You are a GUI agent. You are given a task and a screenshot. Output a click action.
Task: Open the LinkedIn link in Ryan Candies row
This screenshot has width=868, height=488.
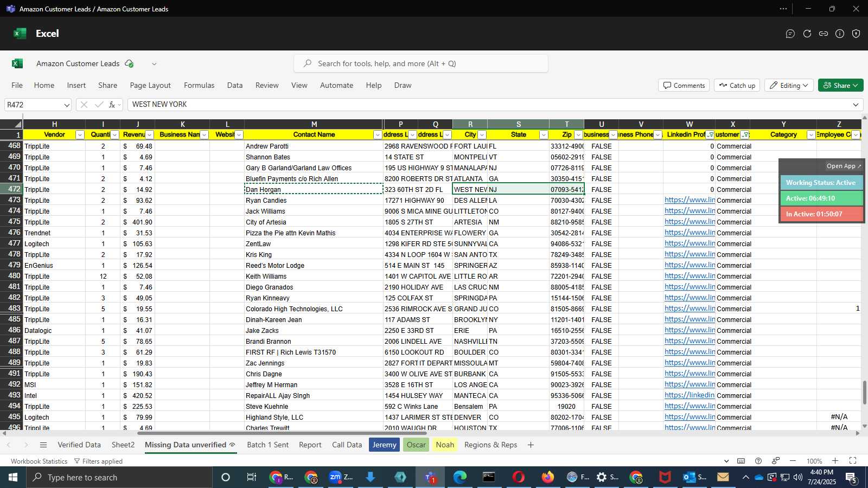point(690,200)
